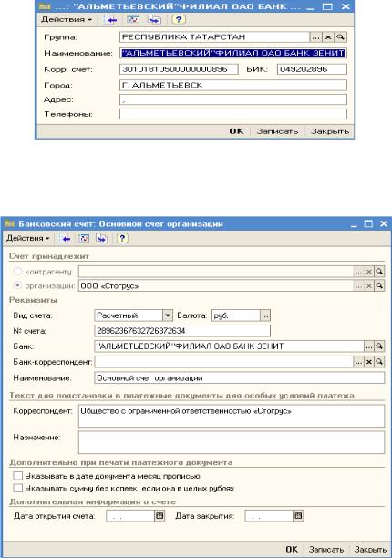The width and height of the screenshot is (392, 558).
Task: Open контрагенту field magnifier lookup
Action: pos(379,272)
